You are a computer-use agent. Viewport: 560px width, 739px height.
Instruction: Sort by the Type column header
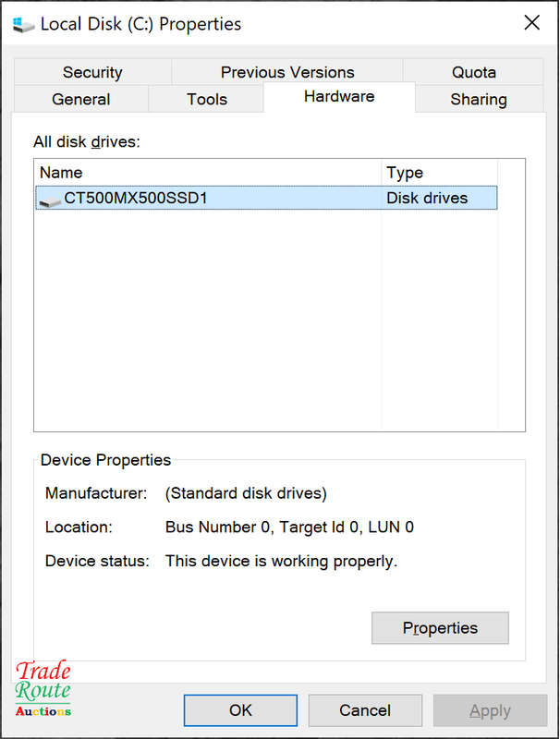439,173
